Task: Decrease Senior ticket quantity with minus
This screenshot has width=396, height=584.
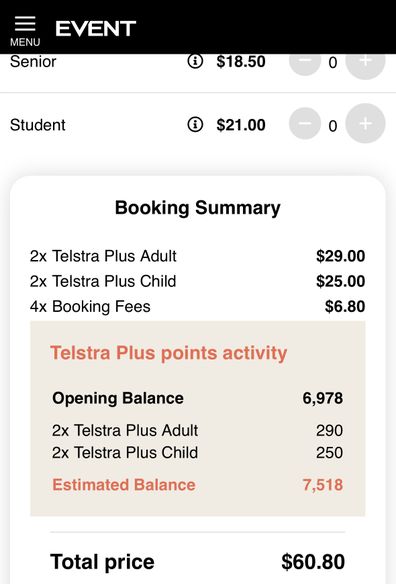Action: (x=305, y=63)
